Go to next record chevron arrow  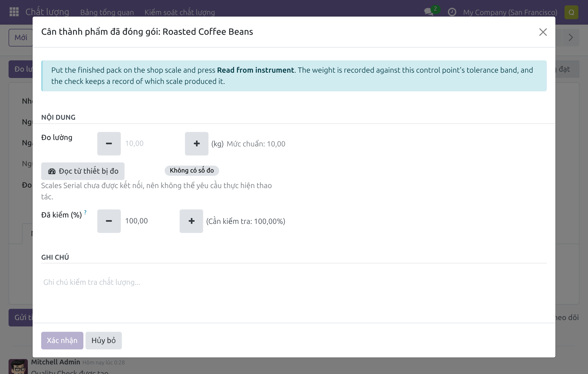point(571,37)
